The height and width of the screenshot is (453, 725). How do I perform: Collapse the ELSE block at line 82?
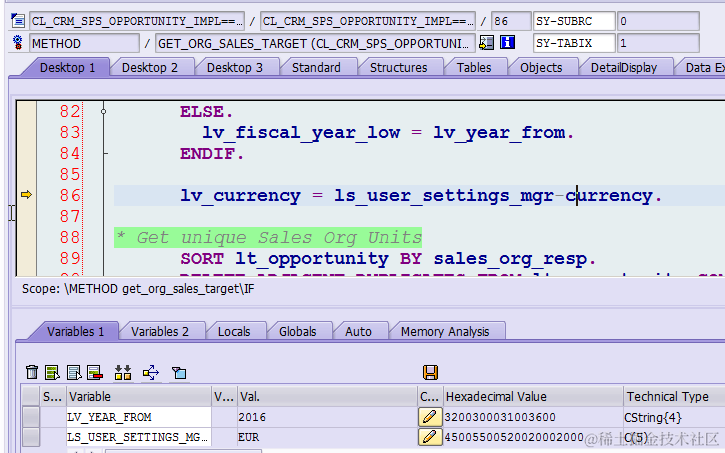coord(104,111)
